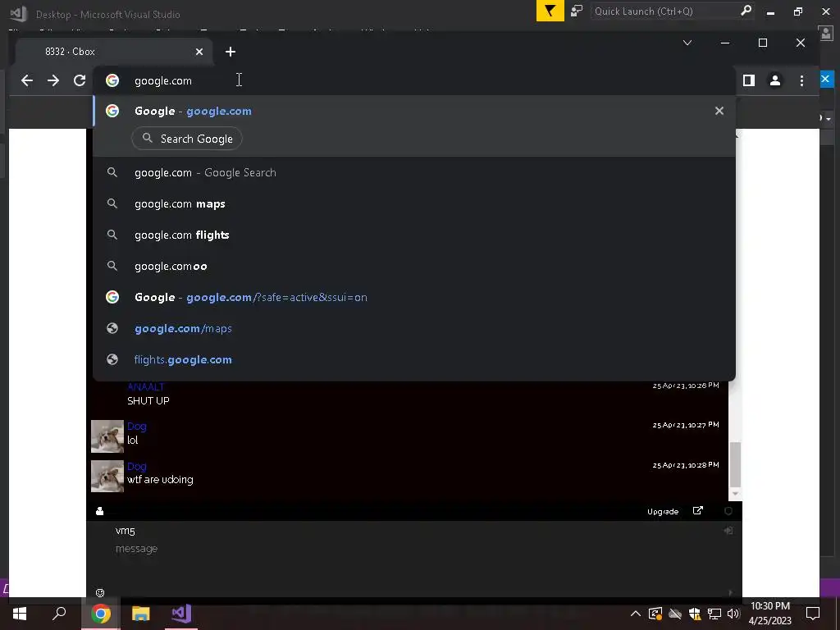Open the flights.google.com URL suggestion
840x630 pixels.
(x=414, y=359)
